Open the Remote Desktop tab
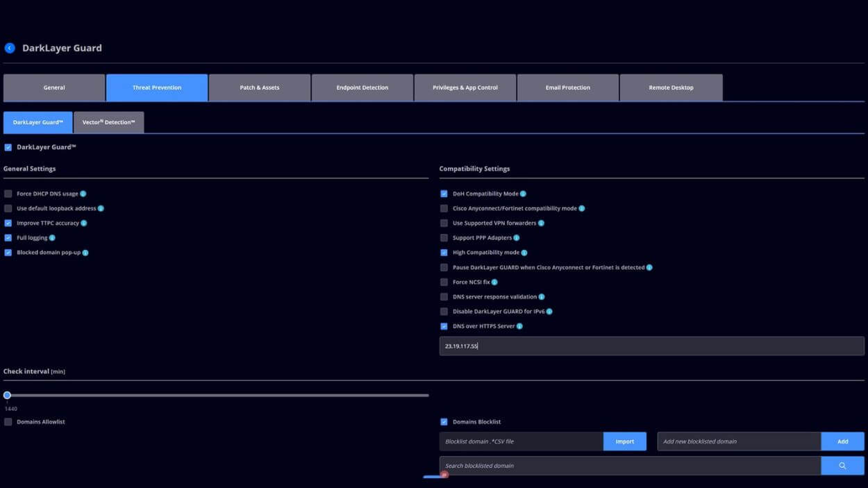The image size is (868, 488). point(671,87)
